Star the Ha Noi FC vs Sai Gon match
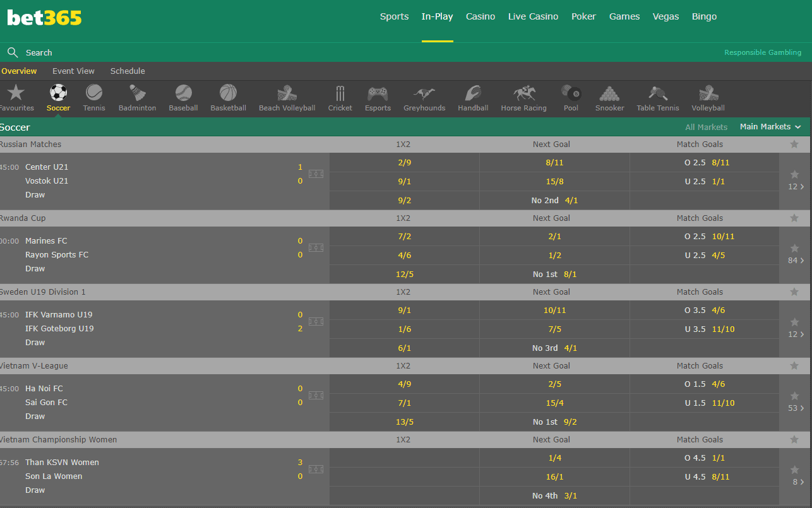 (x=794, y=396)
